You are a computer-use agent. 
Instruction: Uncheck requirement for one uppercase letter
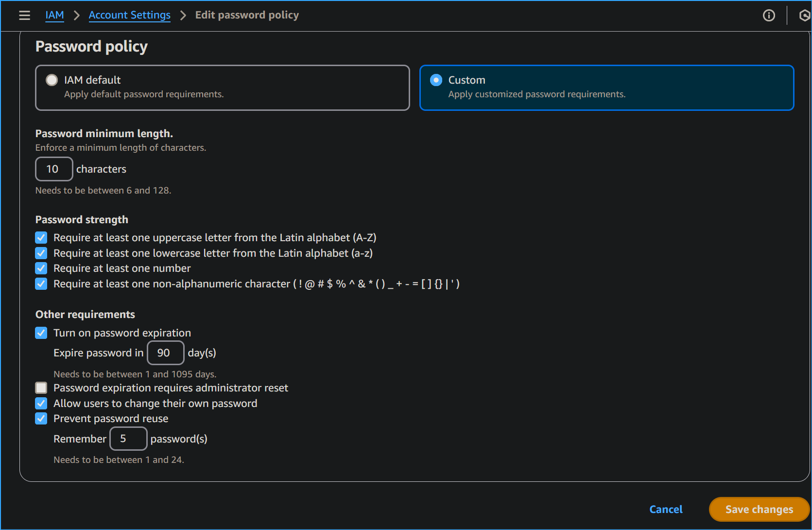(x=41, y=237)
